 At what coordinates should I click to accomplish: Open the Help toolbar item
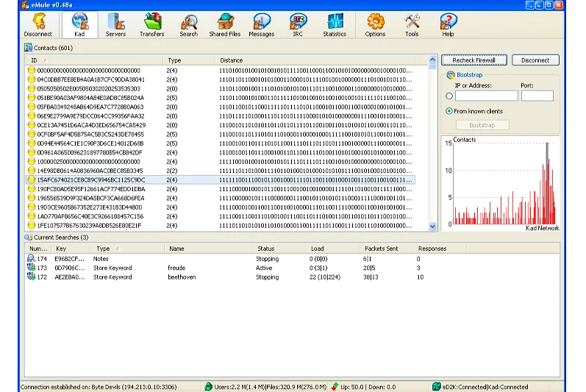pyautogui.click(x=448, y=24)
